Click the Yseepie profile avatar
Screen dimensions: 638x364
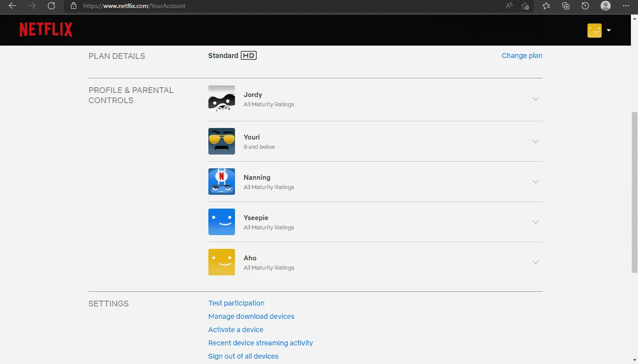[222, 222]
